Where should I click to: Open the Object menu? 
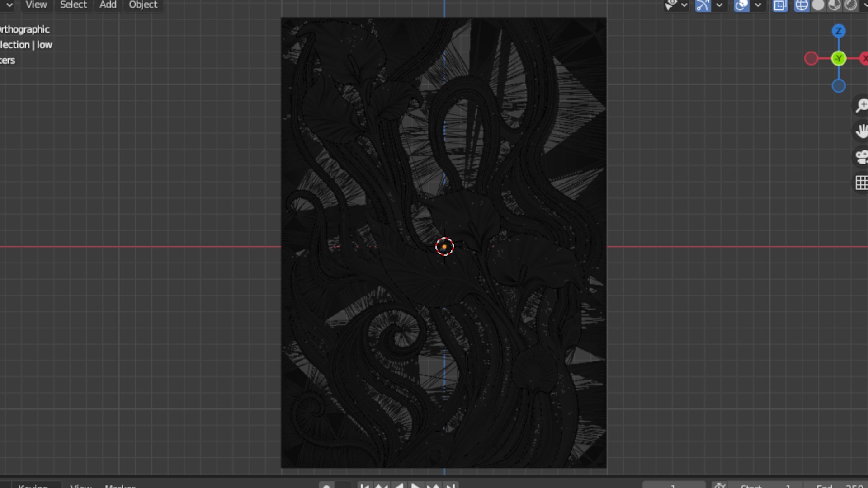[x=143, y=5]
